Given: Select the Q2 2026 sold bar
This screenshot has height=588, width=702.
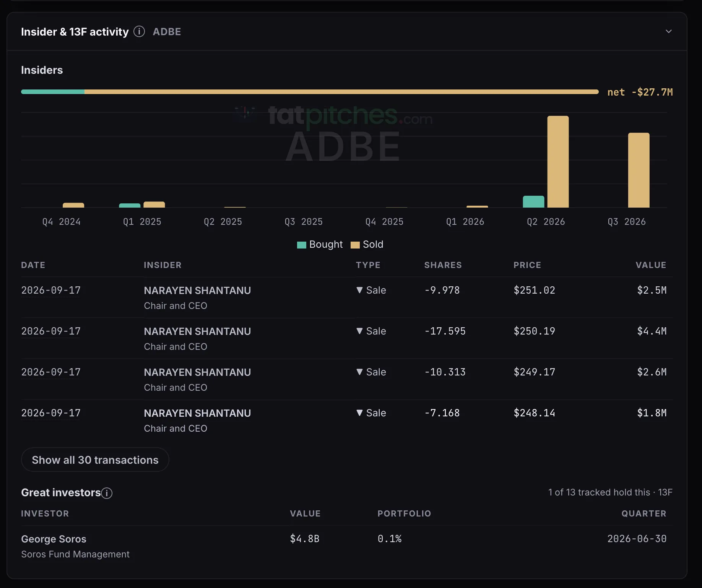Looking at the screenshot, I should [x=558, y=162].
